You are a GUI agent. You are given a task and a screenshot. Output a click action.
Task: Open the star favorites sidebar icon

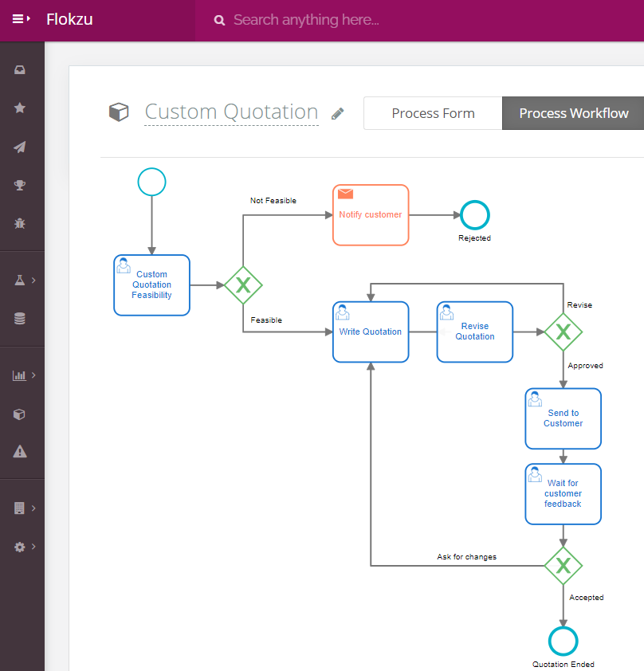tap(20, 108)
